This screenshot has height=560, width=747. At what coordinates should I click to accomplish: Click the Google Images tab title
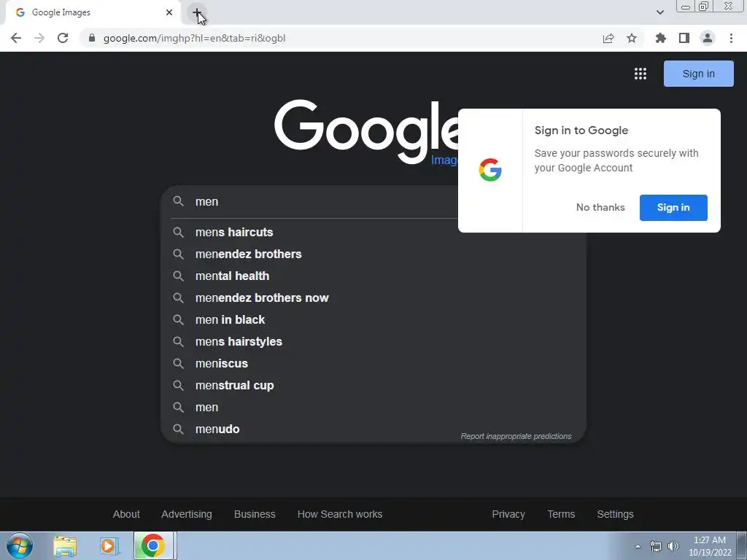point(61,12)
